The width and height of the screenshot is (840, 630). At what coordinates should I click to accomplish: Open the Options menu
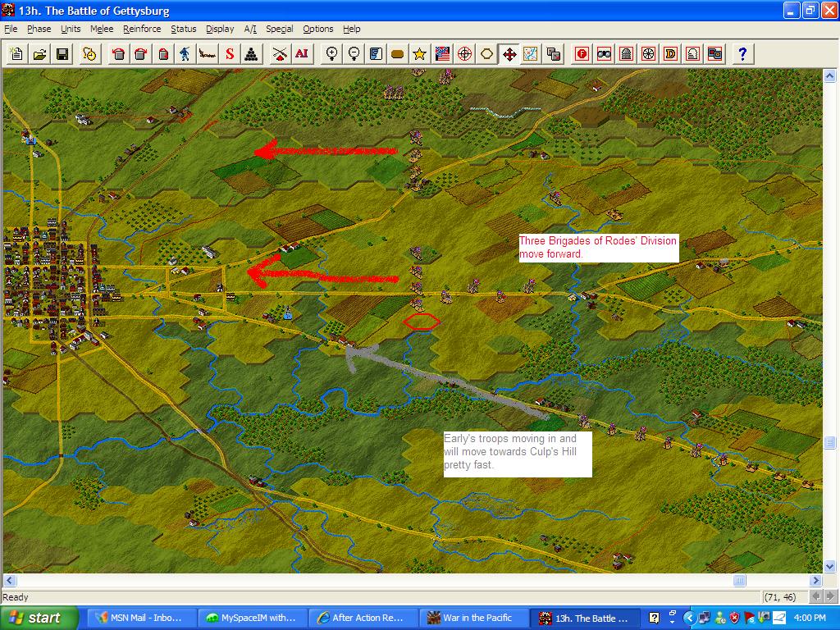coord(318,29)
